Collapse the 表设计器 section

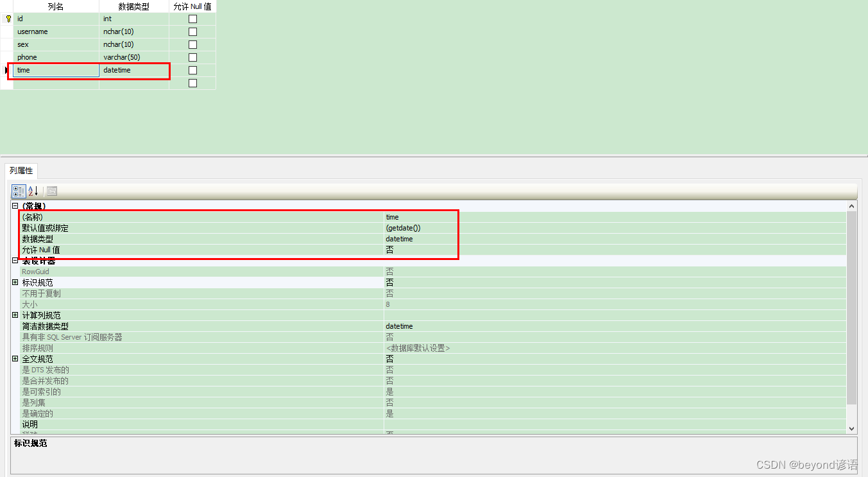[15, 261]
